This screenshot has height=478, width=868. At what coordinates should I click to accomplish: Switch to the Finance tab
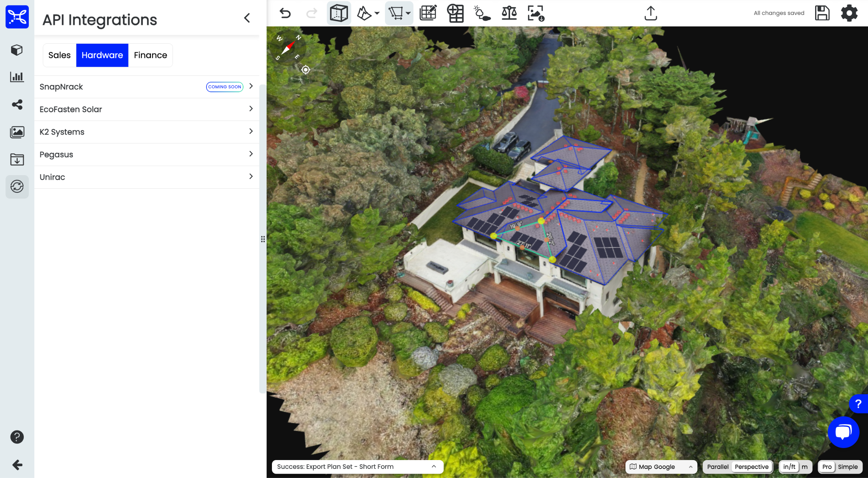click(150, 55)
